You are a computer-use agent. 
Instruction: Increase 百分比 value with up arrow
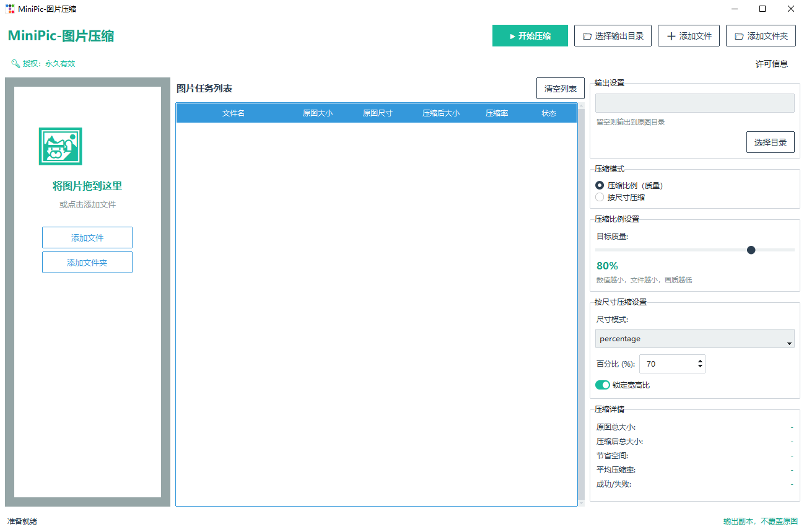pos(700,361)
